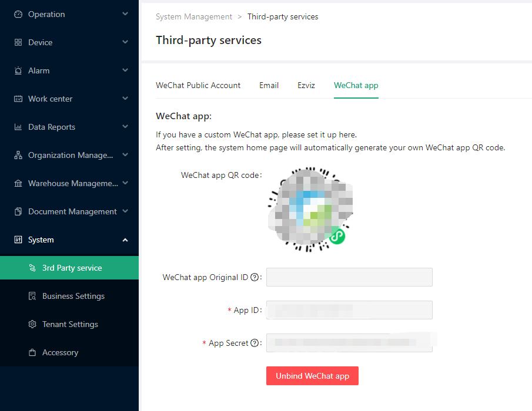Click the Document Management clipboard icon
Screen dimensions: 532x411
(18, 211)
